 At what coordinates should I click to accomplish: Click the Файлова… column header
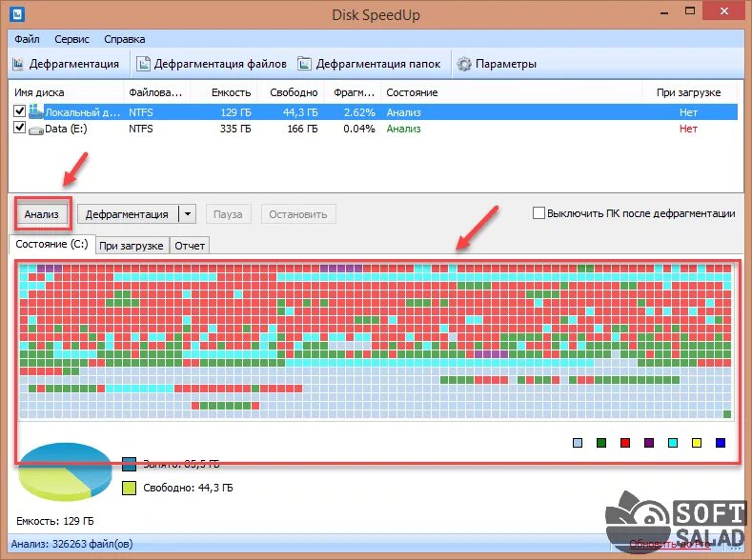[x=157, y=92]
